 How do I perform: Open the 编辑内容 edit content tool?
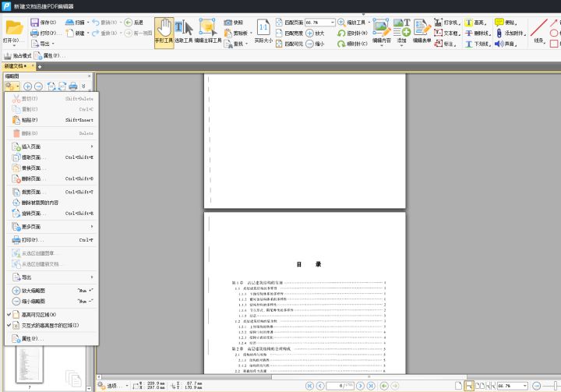point(382,30)
